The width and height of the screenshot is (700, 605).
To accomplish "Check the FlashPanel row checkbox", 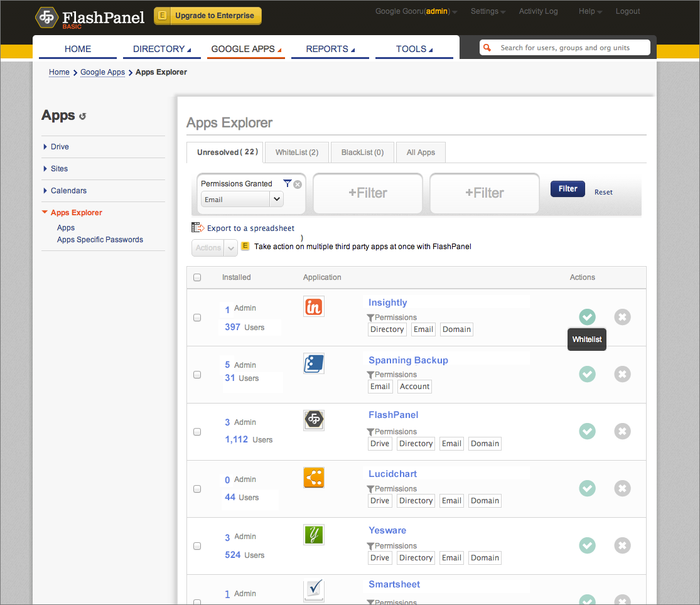I will 197,432.
